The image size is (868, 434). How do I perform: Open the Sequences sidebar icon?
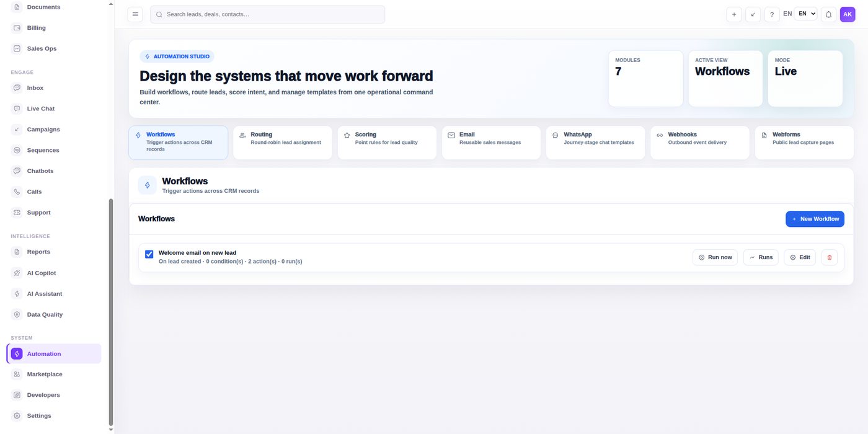[x=17, y=150]
